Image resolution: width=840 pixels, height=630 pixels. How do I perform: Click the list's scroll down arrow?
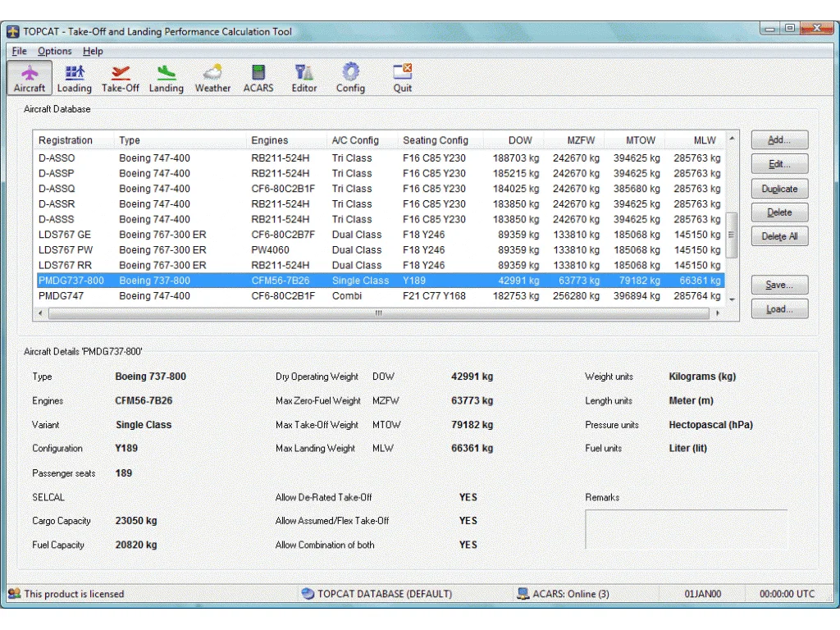coord(732,300)
